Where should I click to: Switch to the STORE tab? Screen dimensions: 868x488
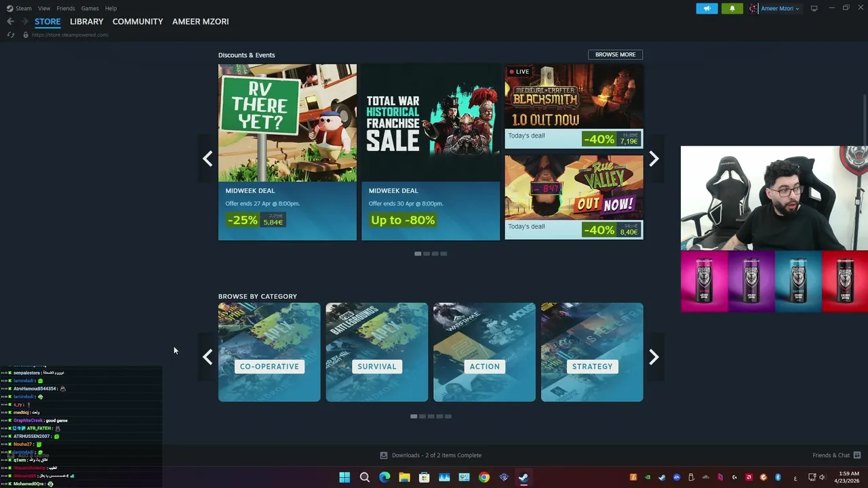pyautogui.click(x=47, y=22)
